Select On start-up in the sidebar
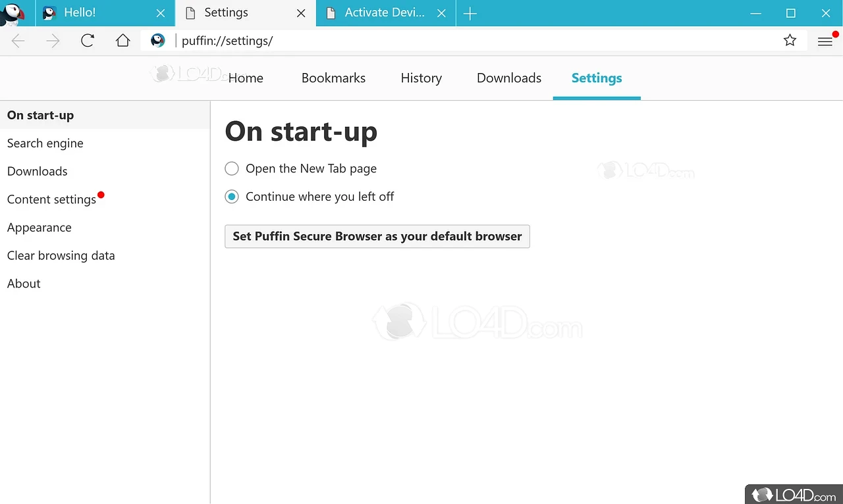 [105, 115]
